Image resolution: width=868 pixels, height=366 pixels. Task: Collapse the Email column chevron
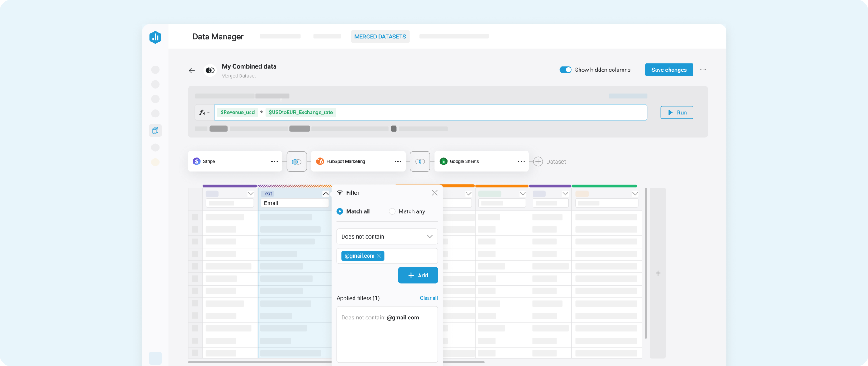325,193
